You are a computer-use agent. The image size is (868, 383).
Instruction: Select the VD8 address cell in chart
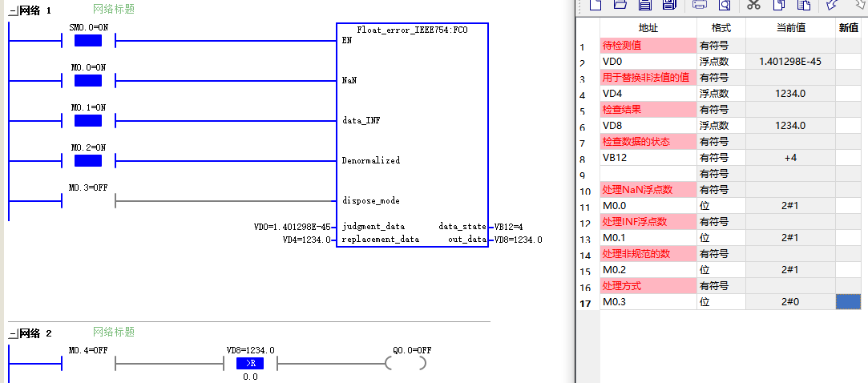pos(648,126)
